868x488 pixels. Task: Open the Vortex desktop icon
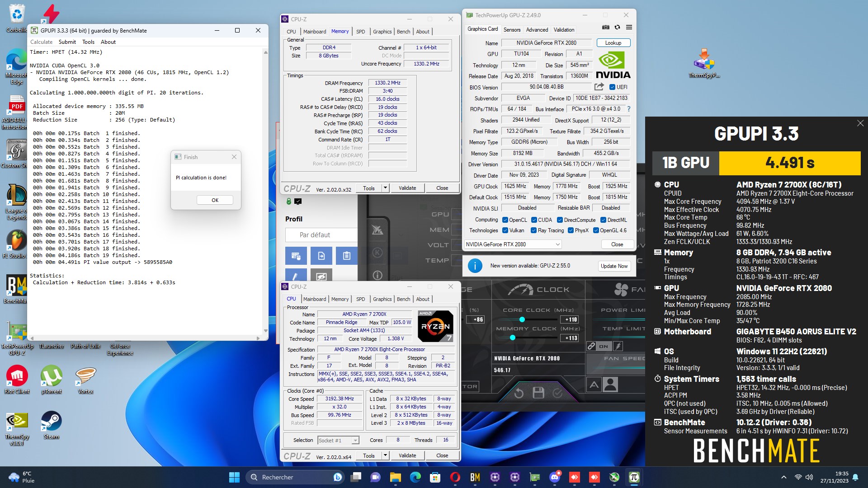click(x=85, y=380)
